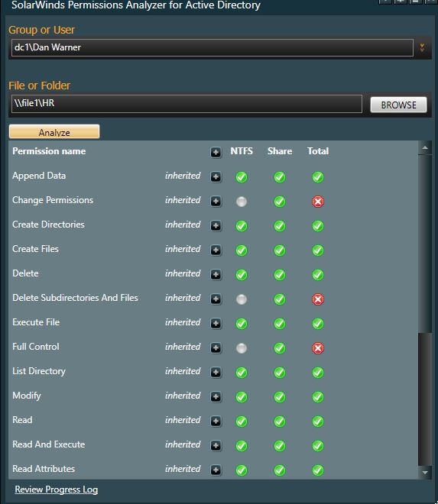Expand the Full Control row
Screen dimensions: 438x504
point(216,347)
